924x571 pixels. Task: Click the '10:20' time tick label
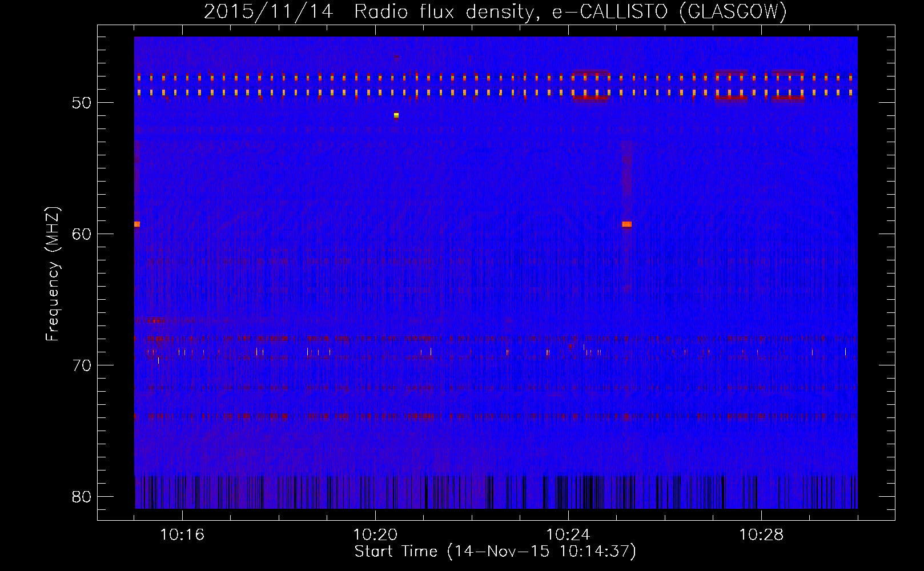[x=375, y=535]
